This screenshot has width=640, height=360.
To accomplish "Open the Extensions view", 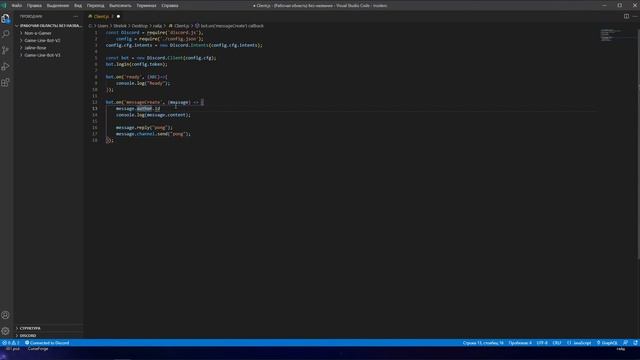I will coord(6,83).
